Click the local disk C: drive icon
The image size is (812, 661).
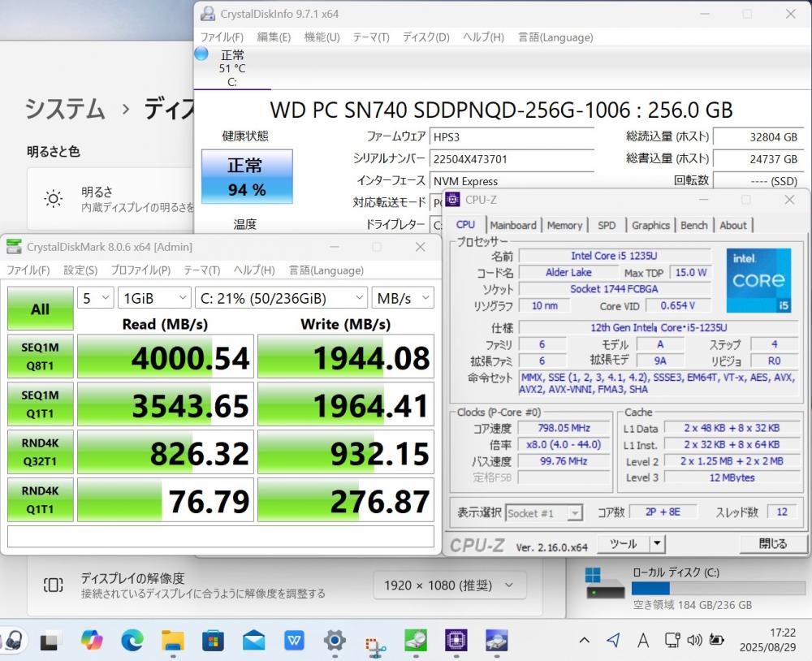pyautogui.click(x=604, y=583)
